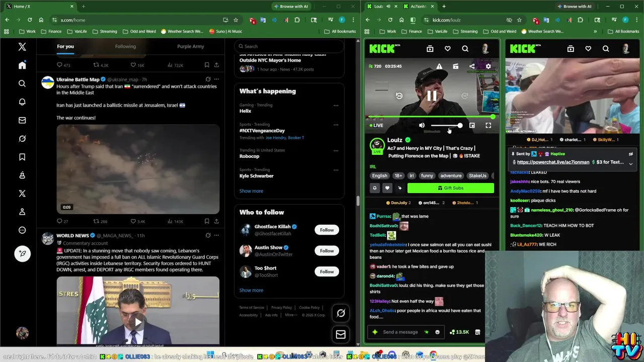Open browse icon in right Kick header
Screen dimensions: 644x362
point(571,49)
